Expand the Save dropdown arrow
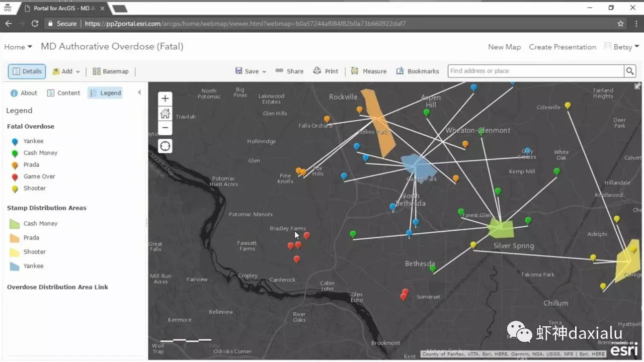 [x=264, y=72]
